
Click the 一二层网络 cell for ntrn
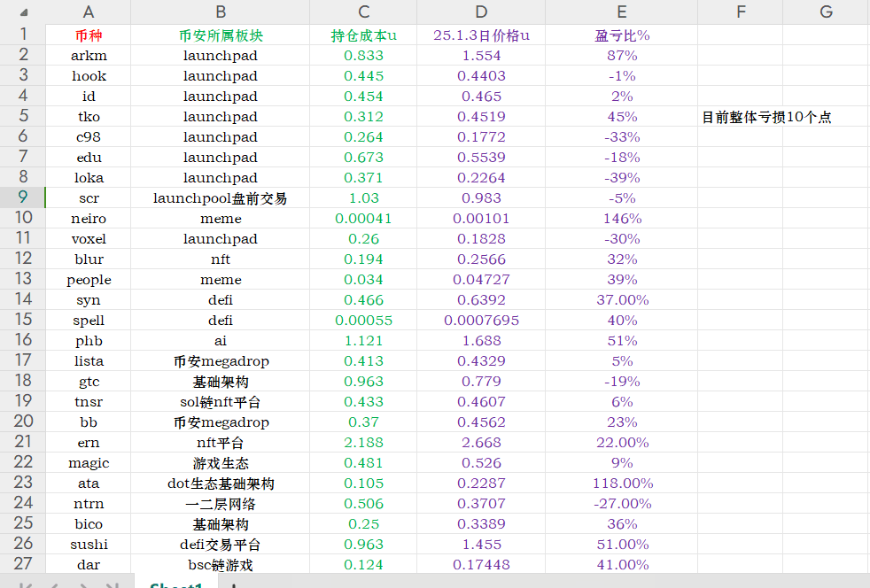(221, 503)
